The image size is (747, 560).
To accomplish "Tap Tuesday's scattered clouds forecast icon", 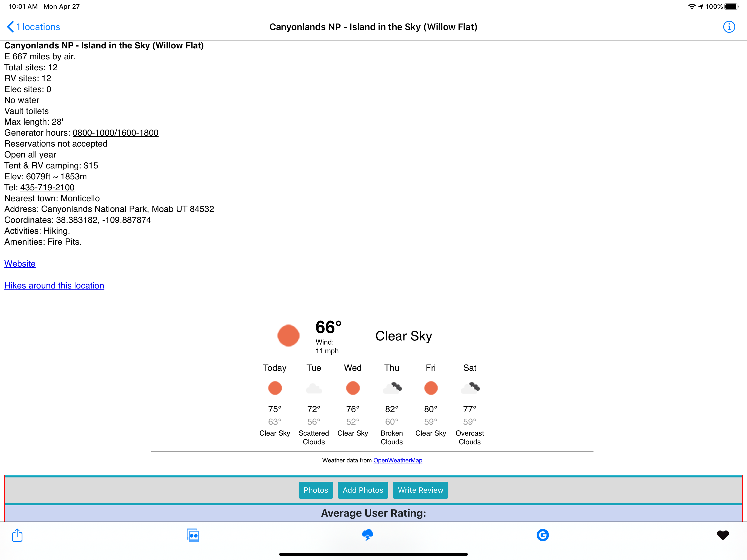I will [314, 389].
